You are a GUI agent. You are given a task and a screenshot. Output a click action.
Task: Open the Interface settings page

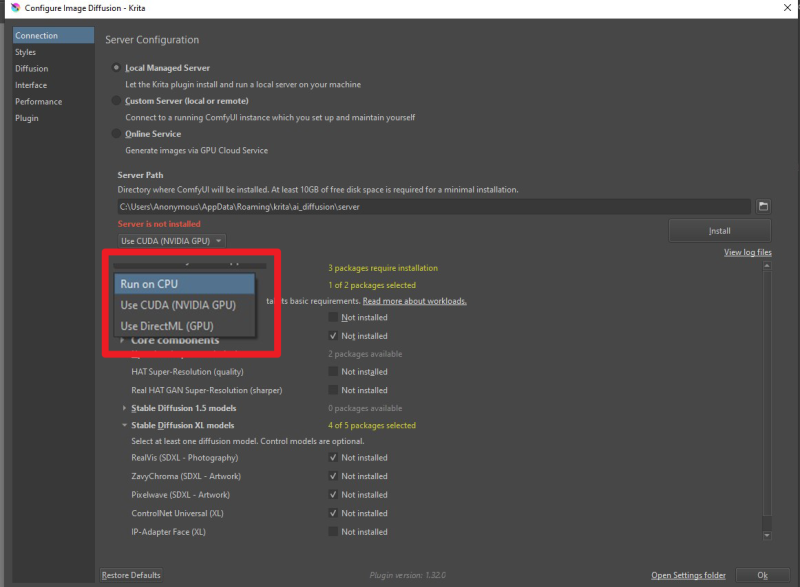click(x=53, y=85)
